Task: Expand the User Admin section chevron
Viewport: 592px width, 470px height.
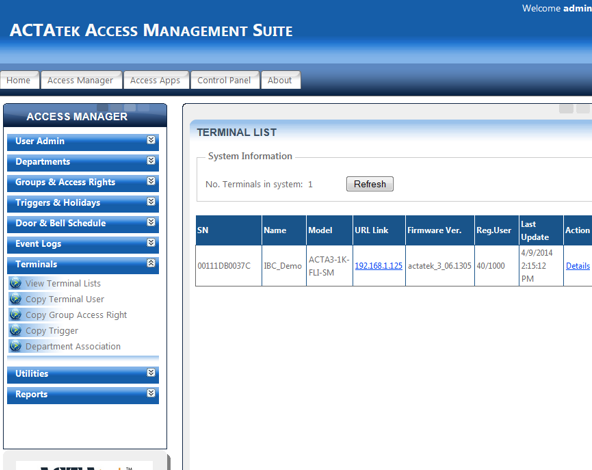Action: point(151,140)
